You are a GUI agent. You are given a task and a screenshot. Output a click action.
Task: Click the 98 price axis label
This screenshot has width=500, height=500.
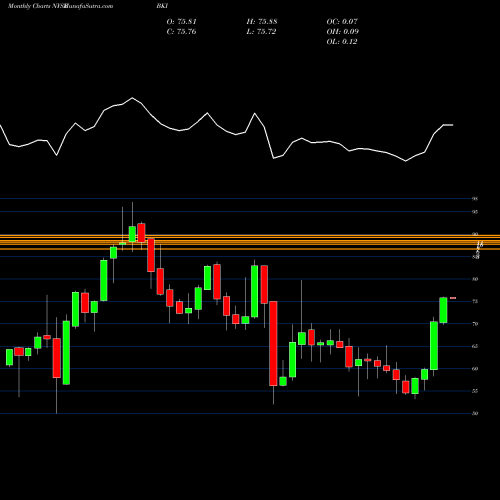coord(475,199)
